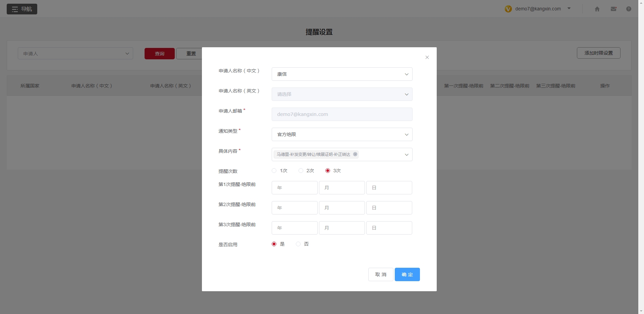
Task: Click the 查询 search button
Action: 159,53
